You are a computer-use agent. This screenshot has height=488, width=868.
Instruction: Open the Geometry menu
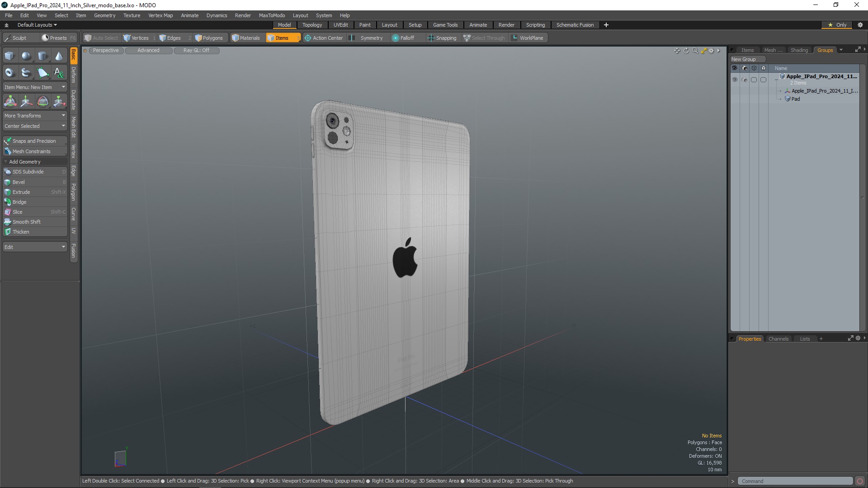pos(104,15)
